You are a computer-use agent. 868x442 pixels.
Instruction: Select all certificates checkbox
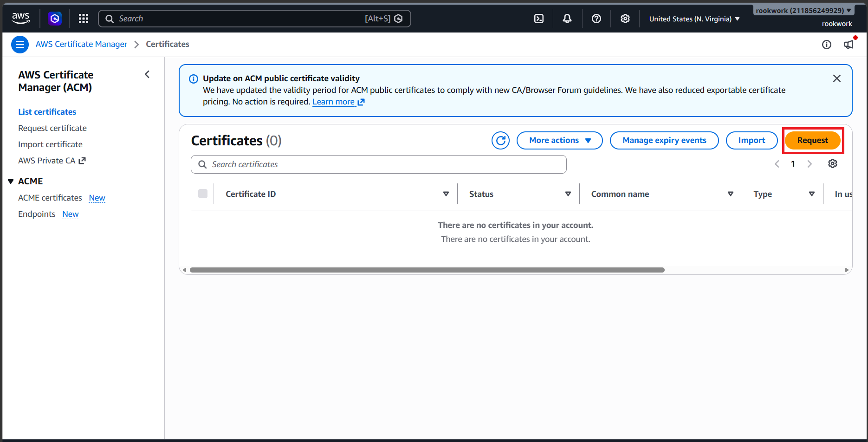(203, 194)
